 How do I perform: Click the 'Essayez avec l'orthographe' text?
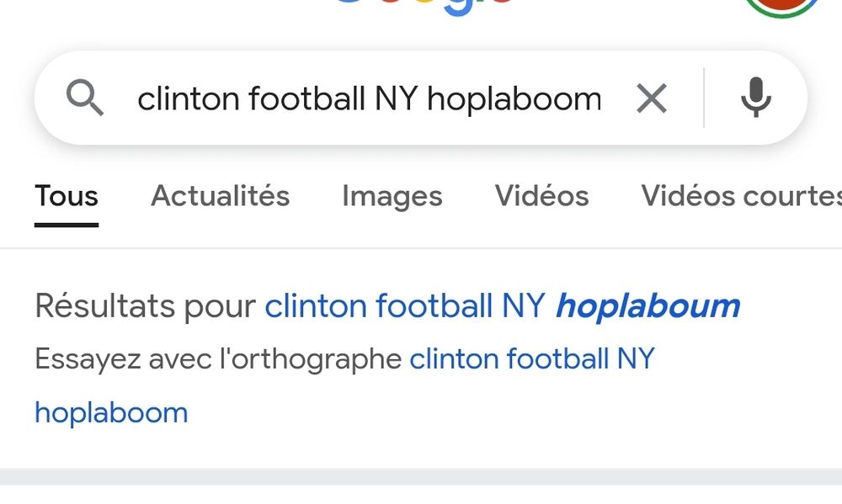point(218,358)
